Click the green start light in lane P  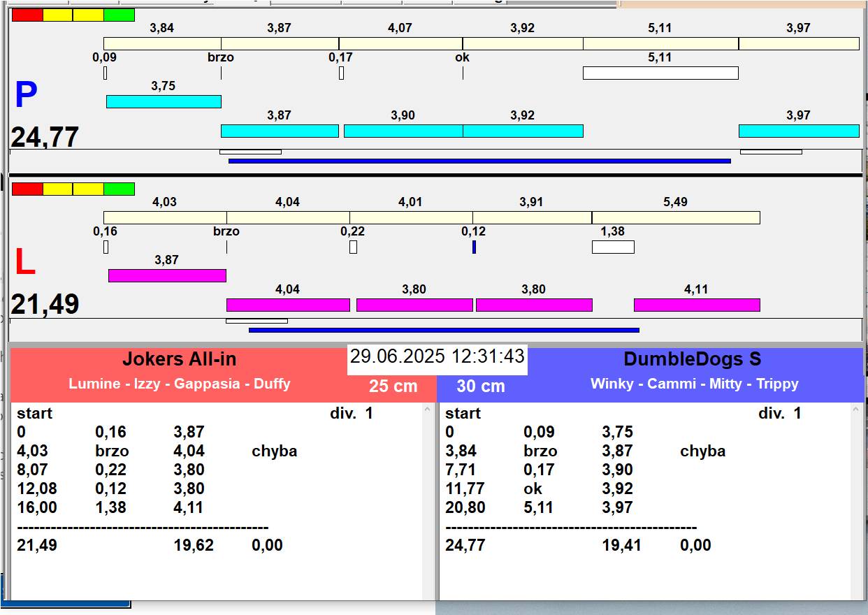point(119,15)
